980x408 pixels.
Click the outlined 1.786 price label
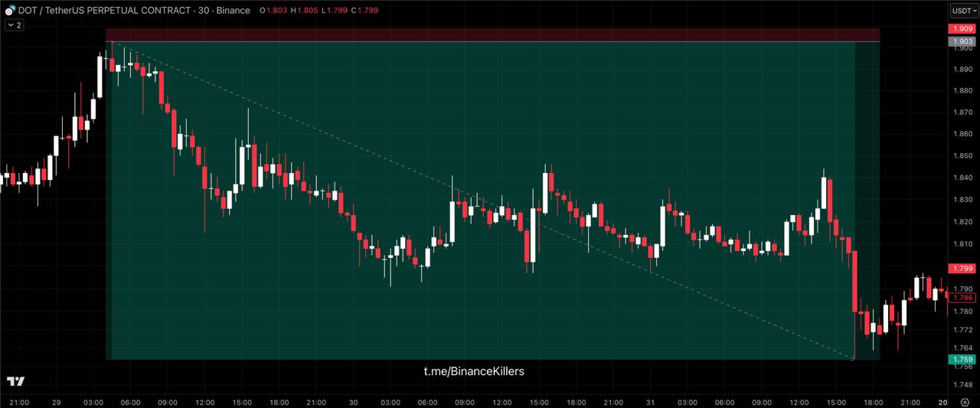[x=962, y=297]
